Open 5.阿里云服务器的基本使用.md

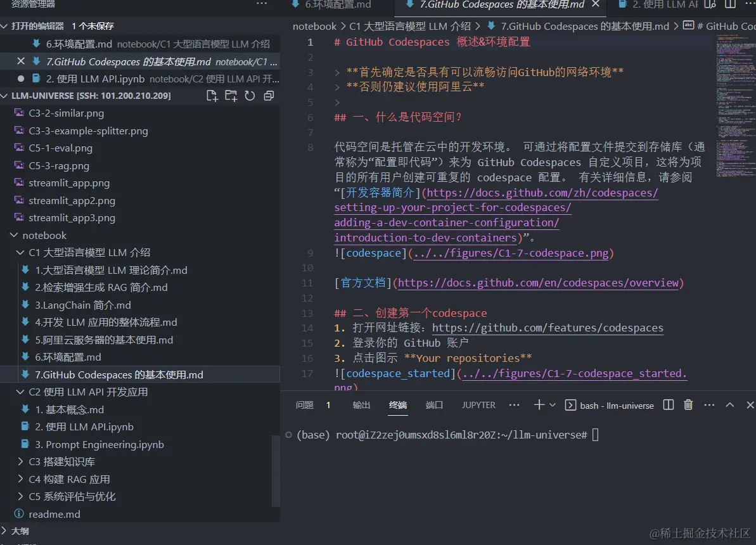(104, 340)
